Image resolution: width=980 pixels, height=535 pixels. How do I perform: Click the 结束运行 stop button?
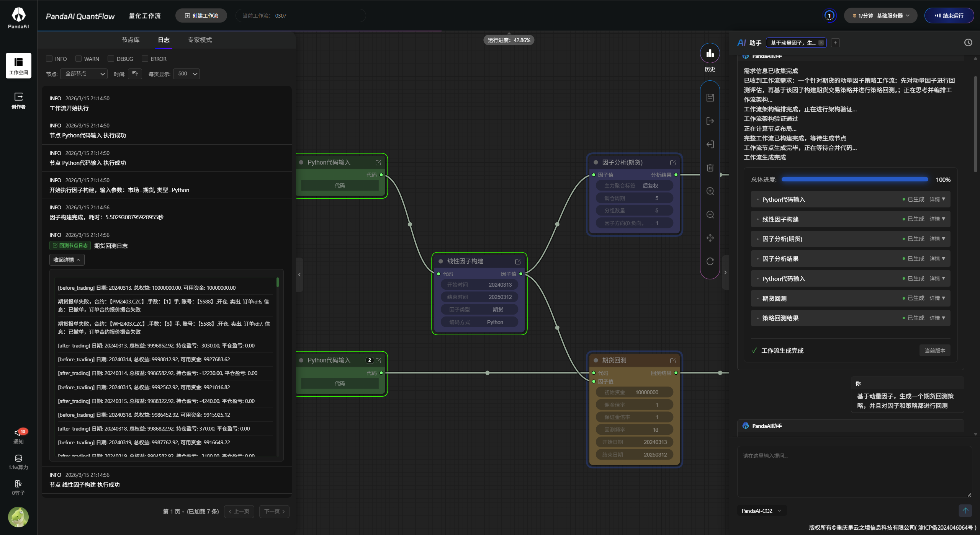click(949, 16)
